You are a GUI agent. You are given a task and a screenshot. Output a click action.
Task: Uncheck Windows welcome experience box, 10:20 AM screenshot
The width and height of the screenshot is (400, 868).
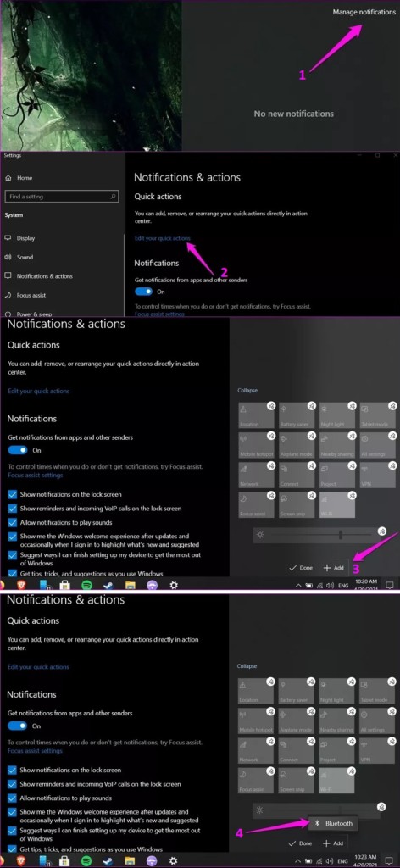pyautogui.click(x=13, y=537)
